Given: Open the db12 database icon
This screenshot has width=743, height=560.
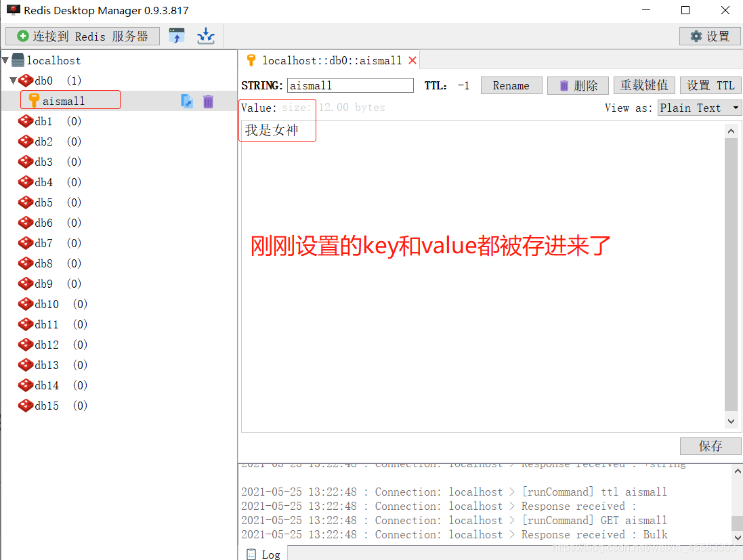Looking at the screenshot, I should pyautogui.click(x=26, y=345).
